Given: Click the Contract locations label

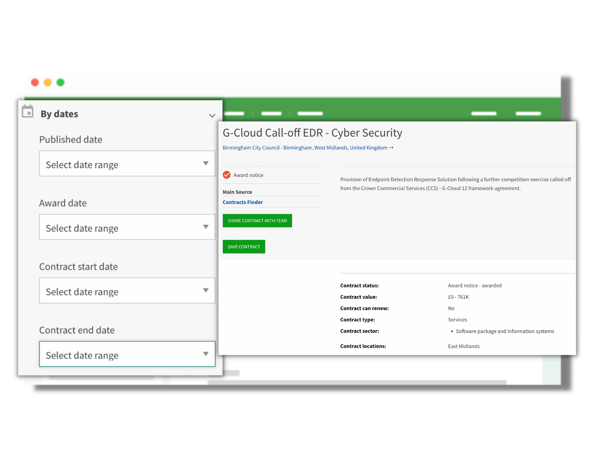Looking at the screenshot, I should tap(363, 346).
